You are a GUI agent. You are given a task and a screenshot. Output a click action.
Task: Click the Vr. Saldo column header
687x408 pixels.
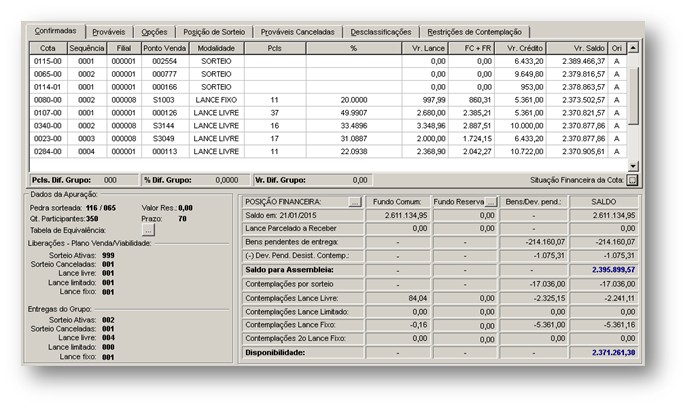point(577,48)
